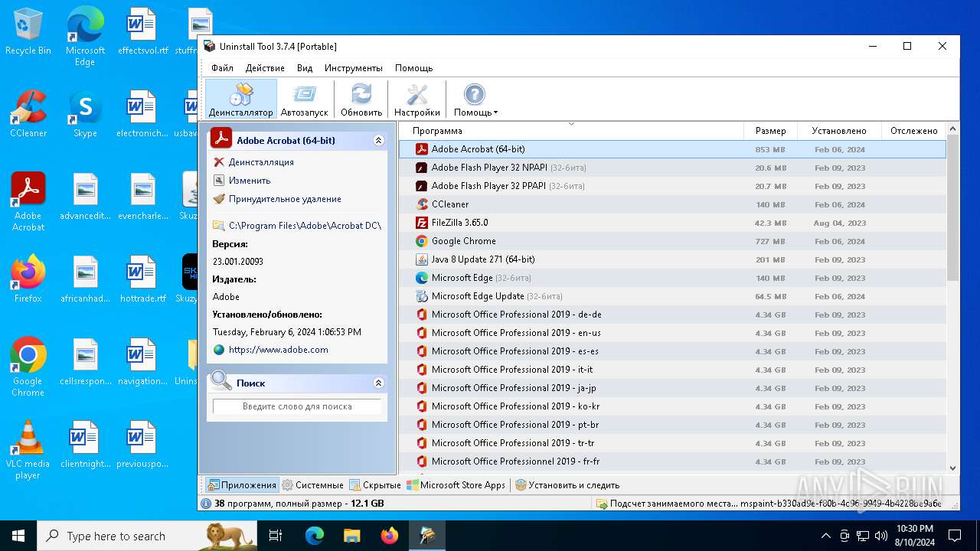Open the Файл menu
This screenshot has height=551, width=980.
[x=223, y=68]
